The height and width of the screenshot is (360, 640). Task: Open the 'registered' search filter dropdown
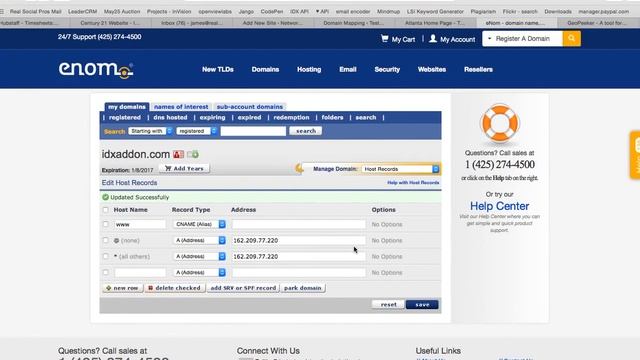(197, 131)
